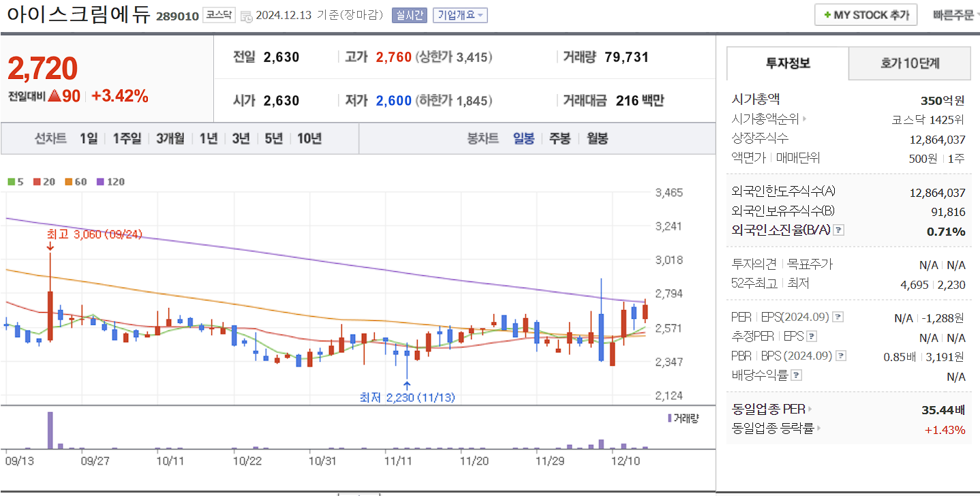Viewport: 980px width, 496px height.
Task: Click the 코스닥 market badge
Action: tap(219, 15)
